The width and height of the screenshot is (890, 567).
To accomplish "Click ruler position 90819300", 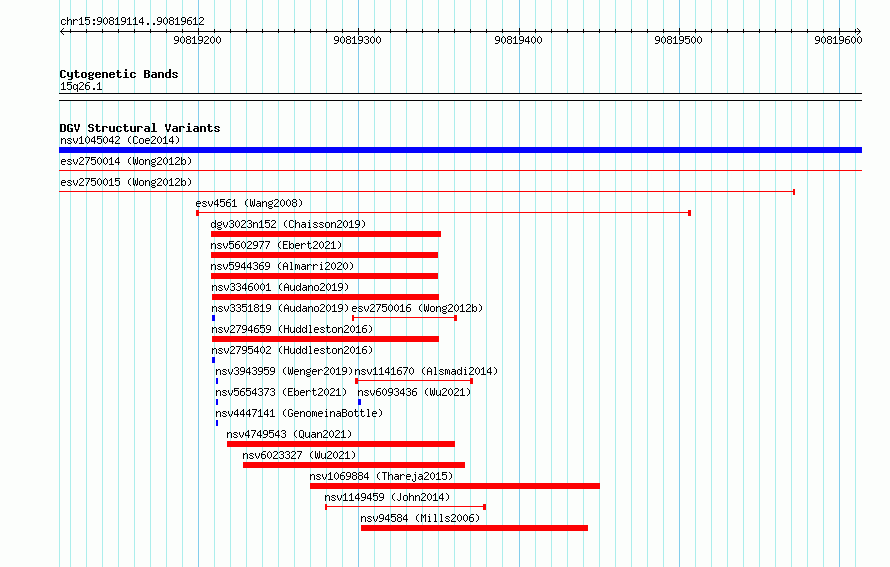I will click(x=358, y=40).
